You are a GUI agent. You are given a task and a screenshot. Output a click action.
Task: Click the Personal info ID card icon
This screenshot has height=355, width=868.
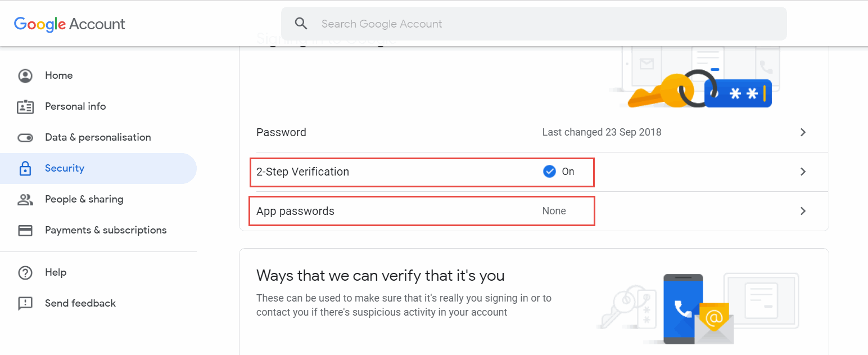coord(25,107)
